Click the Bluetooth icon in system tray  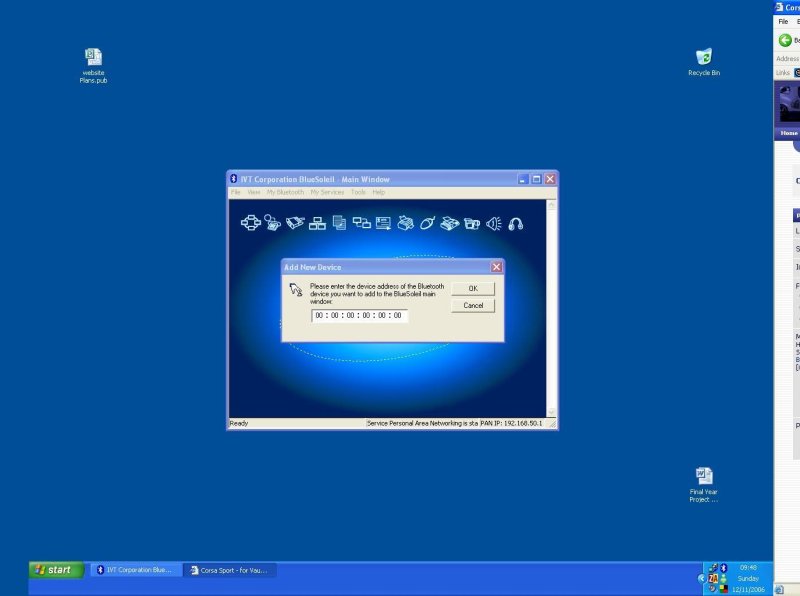coord(723,568)
